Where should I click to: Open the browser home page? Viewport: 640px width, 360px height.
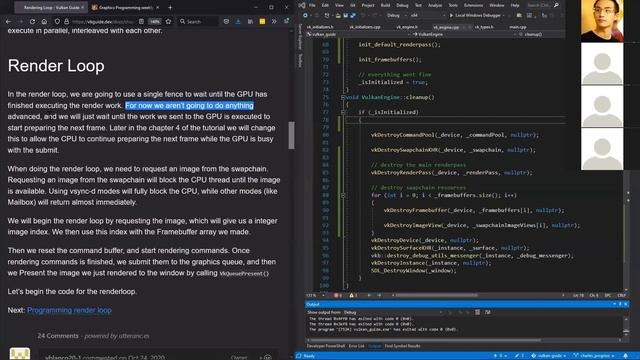[44, 21]
